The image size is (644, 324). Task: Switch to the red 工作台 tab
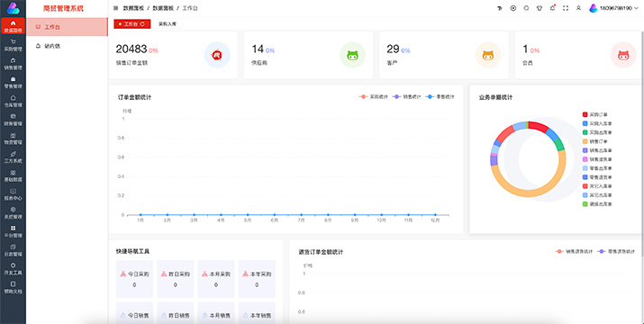pos(132,24)
